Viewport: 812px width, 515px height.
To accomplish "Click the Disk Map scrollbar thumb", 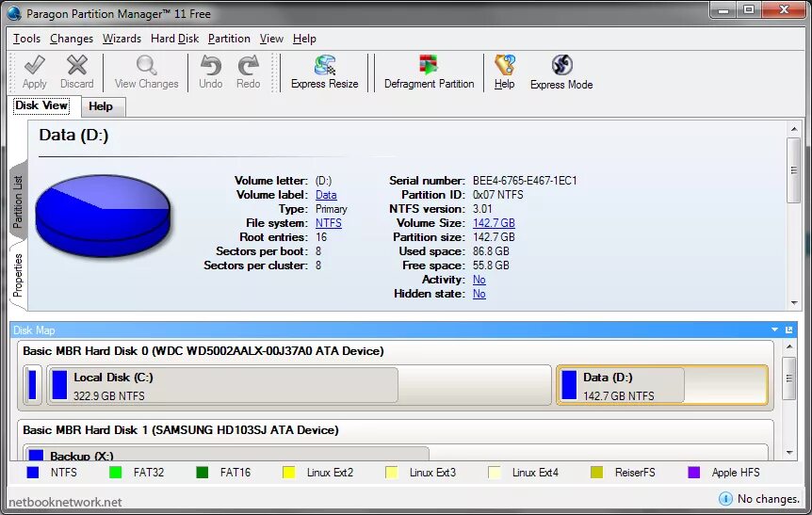I will coord(789,378).
